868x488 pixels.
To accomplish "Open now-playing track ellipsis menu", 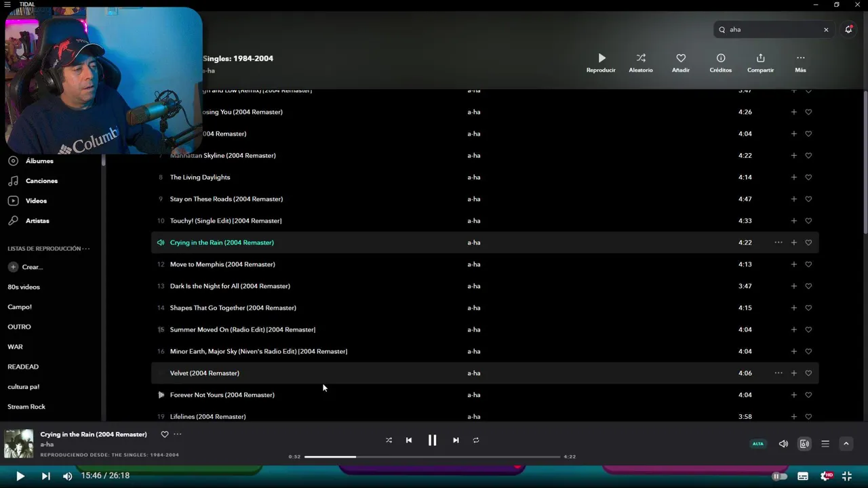I will (178, 434).
